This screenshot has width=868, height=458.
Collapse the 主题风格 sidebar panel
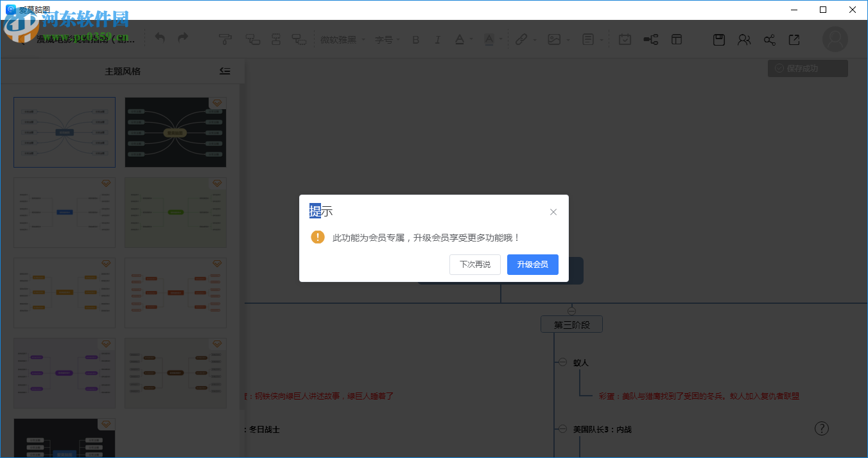[x=225, y=71]
